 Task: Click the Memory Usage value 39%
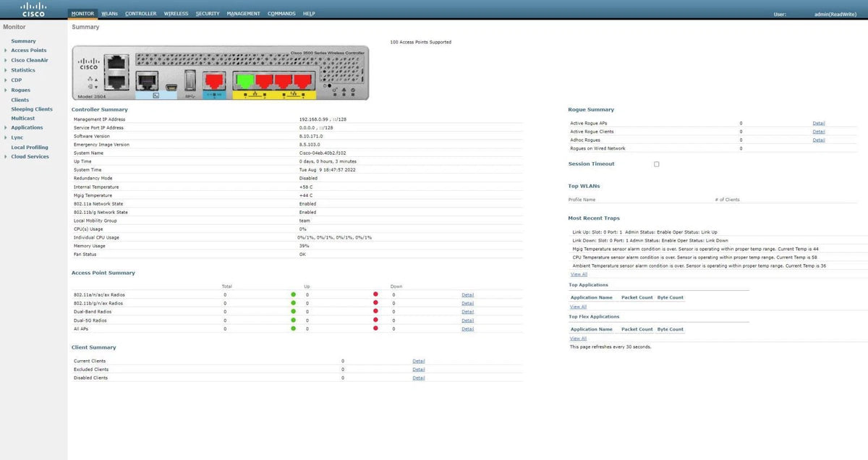tap(304, 246)
